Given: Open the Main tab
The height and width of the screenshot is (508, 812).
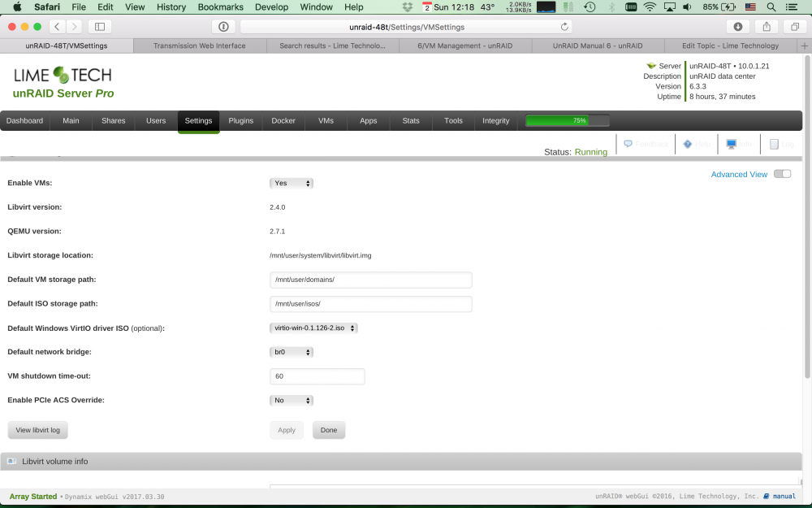Looking at the screenshot, I should (x=71, y=120).
